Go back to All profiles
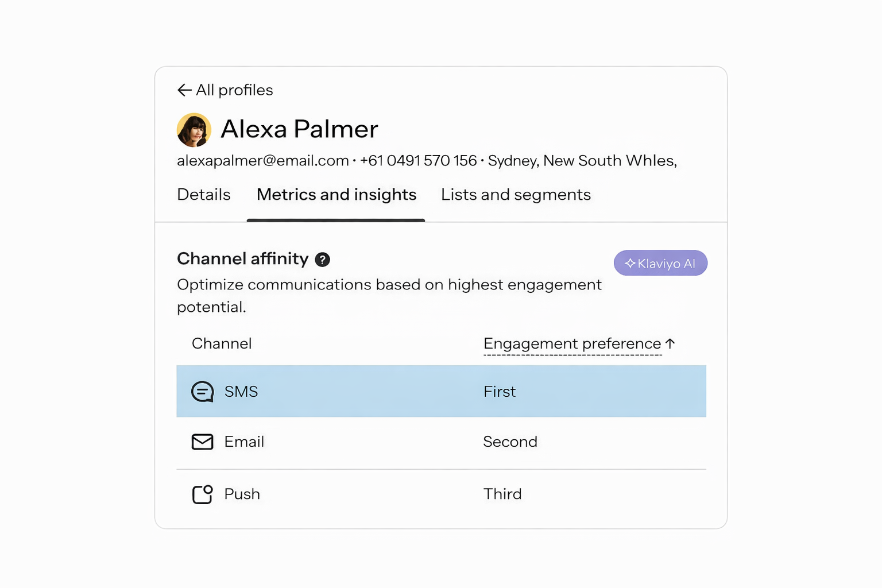 click(234, 90)
